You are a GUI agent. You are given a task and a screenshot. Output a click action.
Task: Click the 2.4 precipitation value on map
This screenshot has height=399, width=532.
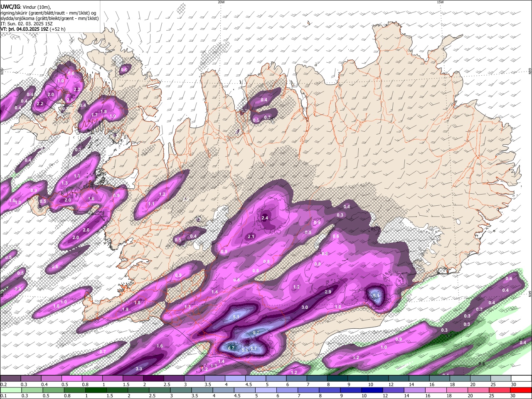point(265,218)
